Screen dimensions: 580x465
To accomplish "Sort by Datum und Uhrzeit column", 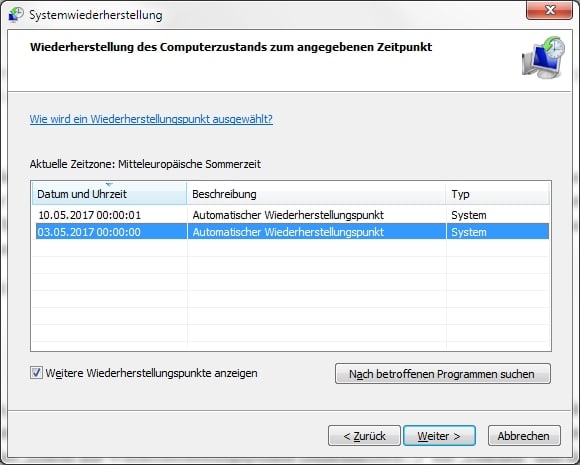I will 109,194.
